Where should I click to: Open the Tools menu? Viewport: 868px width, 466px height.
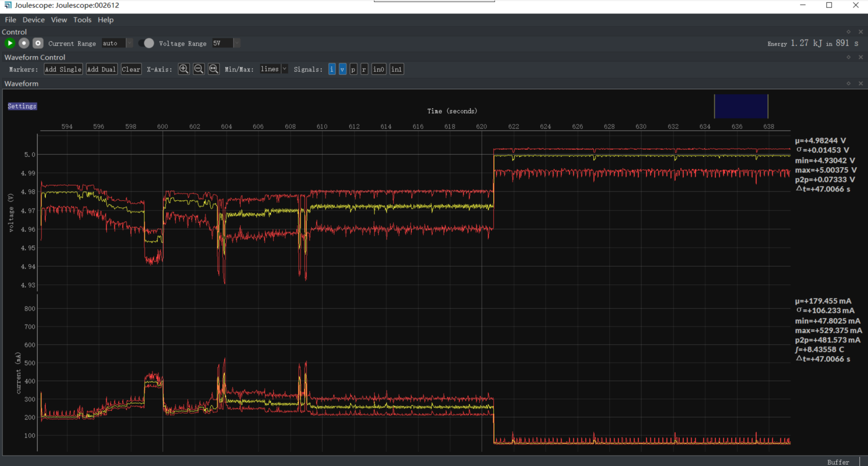pyautogui.click(x=82, y=20)
